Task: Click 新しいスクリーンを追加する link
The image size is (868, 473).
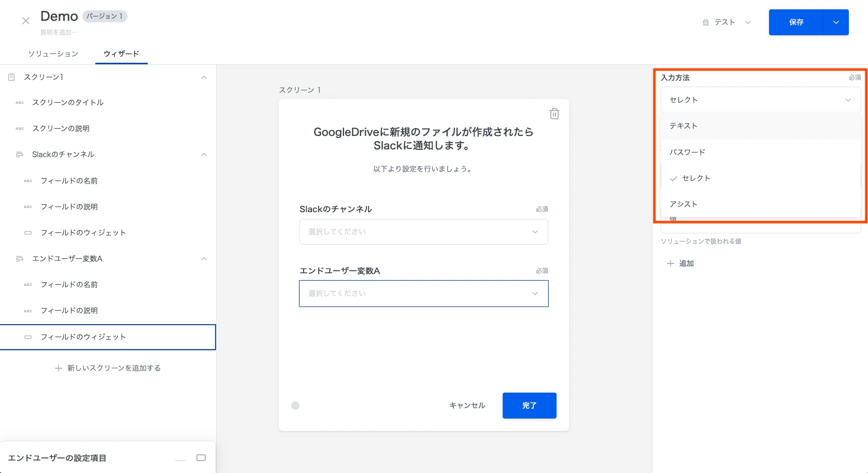Action: [x=108, y=368]
